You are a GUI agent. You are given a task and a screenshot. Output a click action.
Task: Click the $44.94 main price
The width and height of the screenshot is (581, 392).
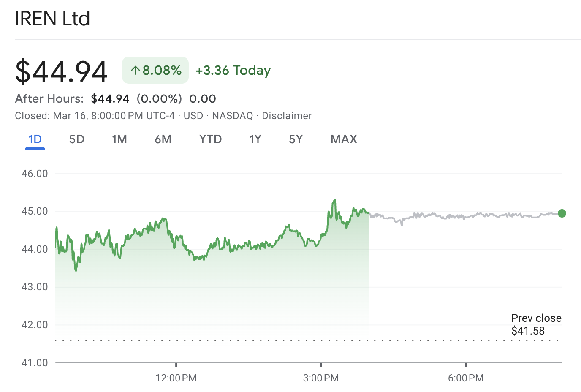click(x=62, y=71)
